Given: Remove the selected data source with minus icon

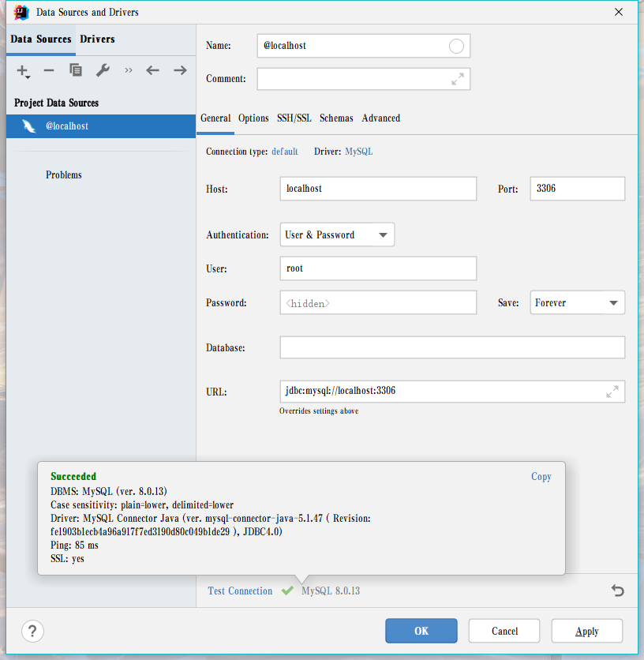Looking at the screenshot, I should click(49, 70).
